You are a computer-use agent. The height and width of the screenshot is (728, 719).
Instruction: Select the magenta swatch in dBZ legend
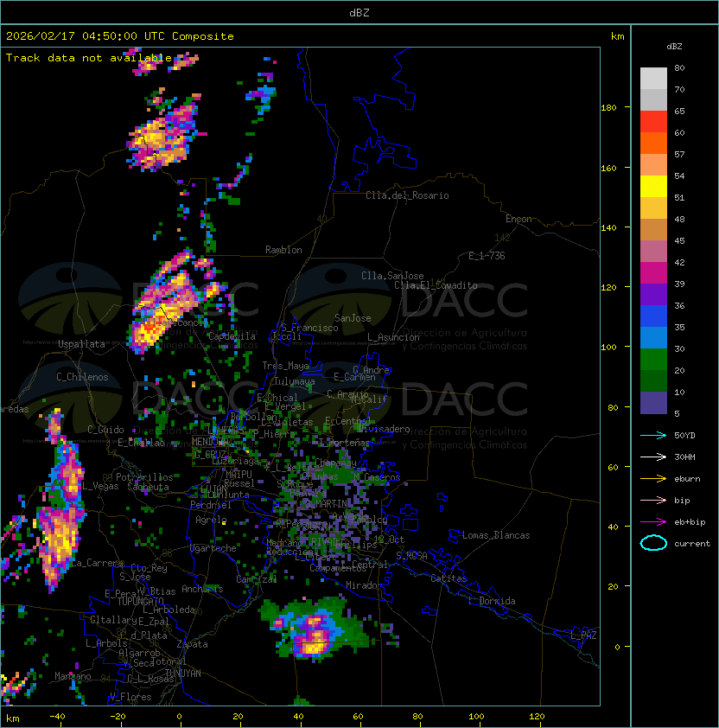(653, 273)
